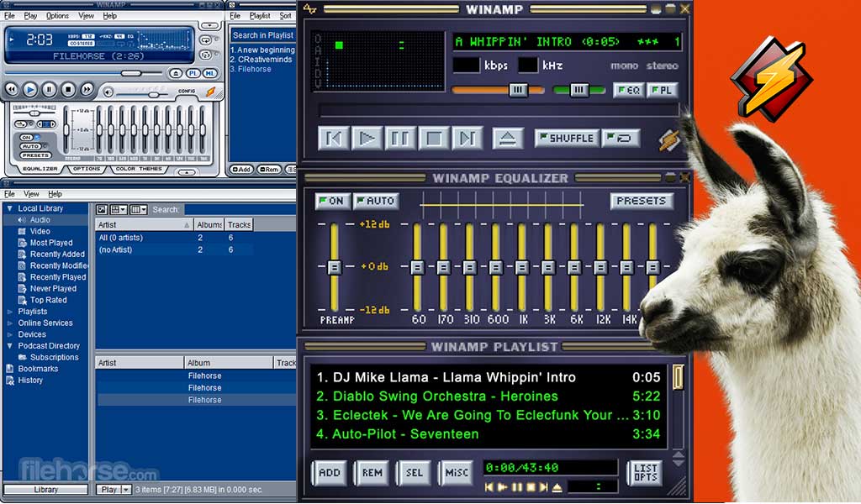Stop playback in modern skin player

point(68,89)
